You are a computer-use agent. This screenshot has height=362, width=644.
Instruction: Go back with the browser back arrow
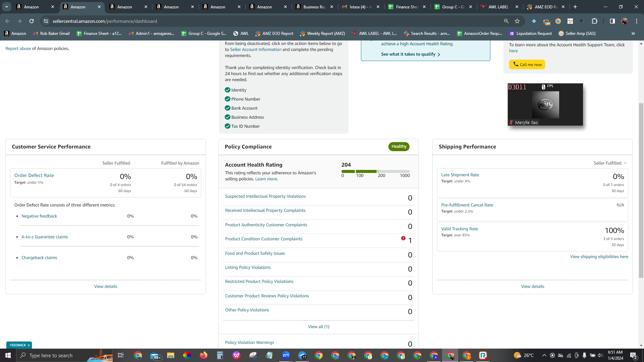tap(7, 21)
